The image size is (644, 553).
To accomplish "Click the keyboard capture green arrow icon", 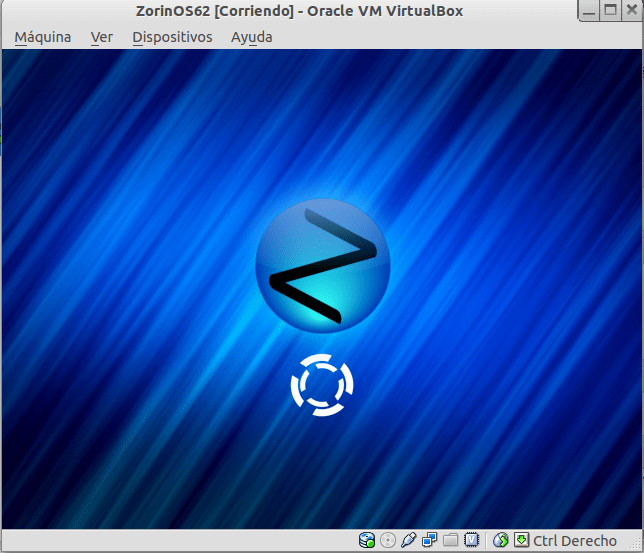I will 520,541.
